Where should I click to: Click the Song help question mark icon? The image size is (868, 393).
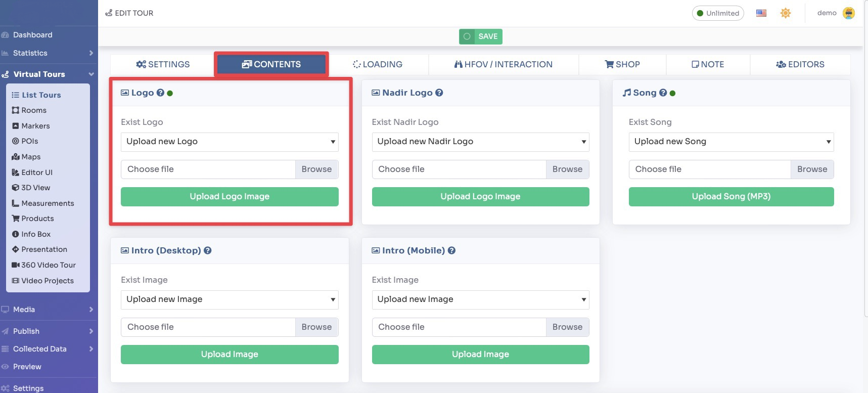[x=663, y=93]
